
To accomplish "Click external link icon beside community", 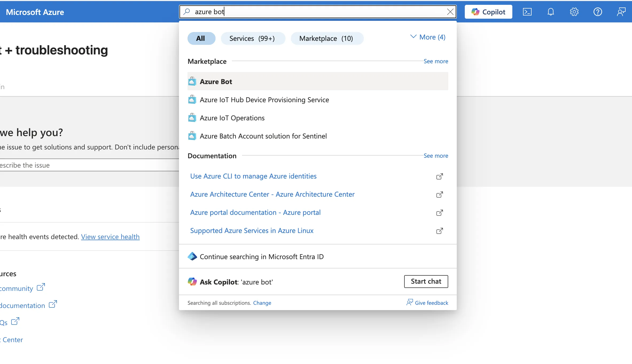I will click(x=41, y=287).
